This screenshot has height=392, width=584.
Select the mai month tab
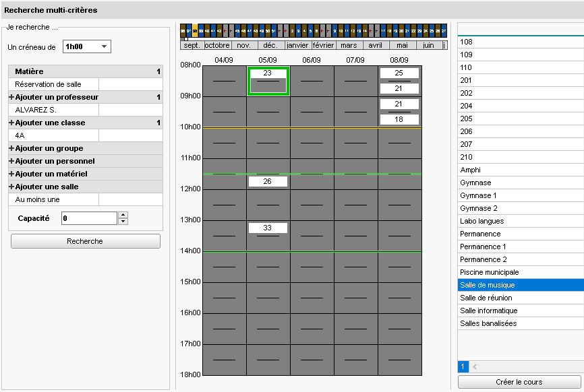point(402,45)
